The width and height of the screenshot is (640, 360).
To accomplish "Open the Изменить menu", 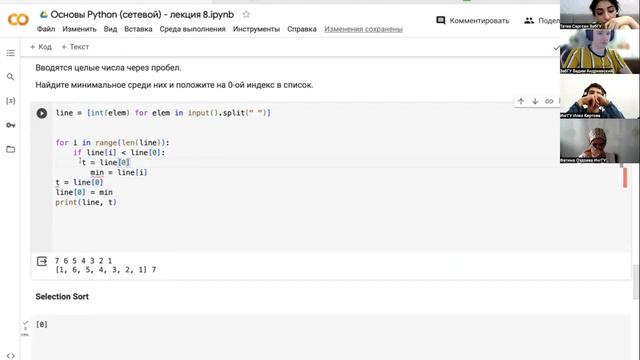I will [79, 29].
